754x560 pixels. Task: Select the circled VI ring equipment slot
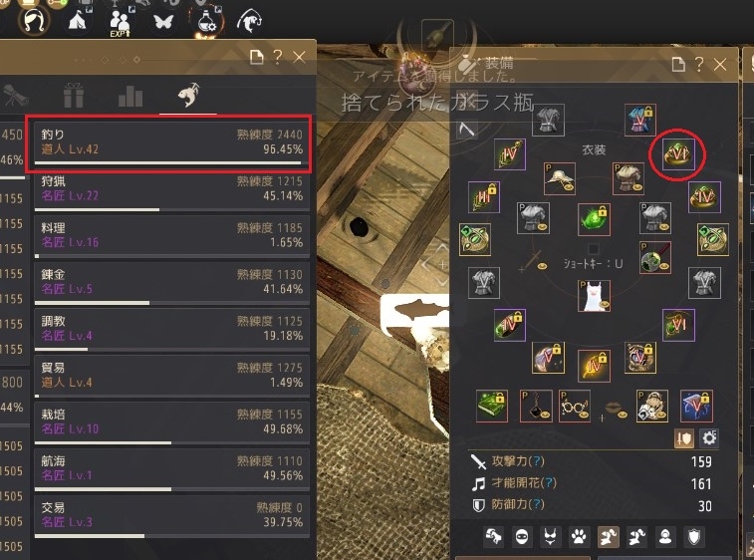tap(678, 154)
